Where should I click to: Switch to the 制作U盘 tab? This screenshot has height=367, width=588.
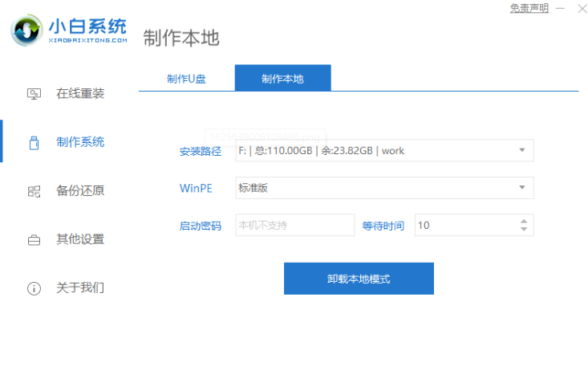tap(186, 79)
